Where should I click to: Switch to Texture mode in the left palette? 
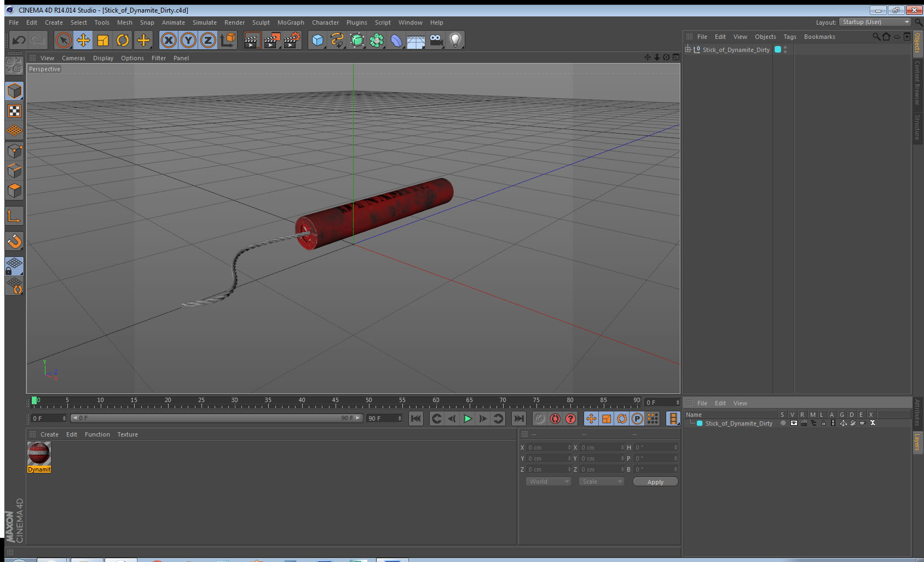[14, 111]
